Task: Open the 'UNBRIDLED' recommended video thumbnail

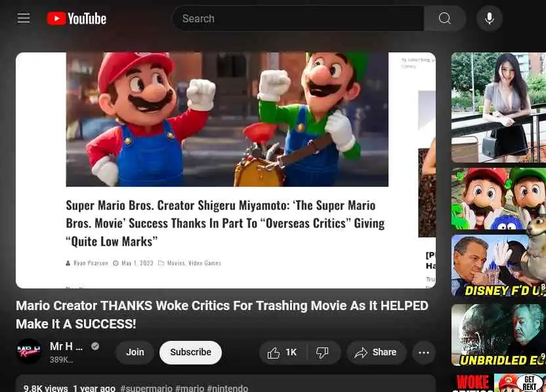Action: (x=499, y=335)
